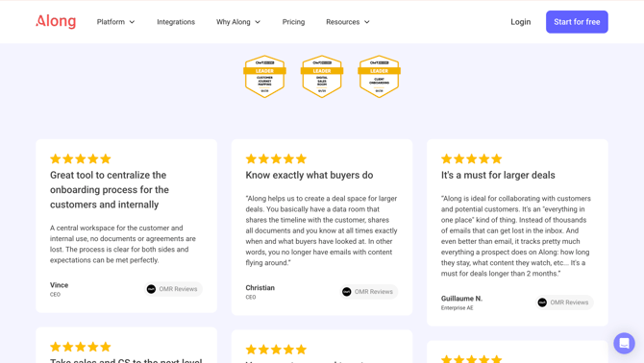Viewport: 644px width, 363px height.
Task: Go to the Pricing page
Action: [293, 22]
